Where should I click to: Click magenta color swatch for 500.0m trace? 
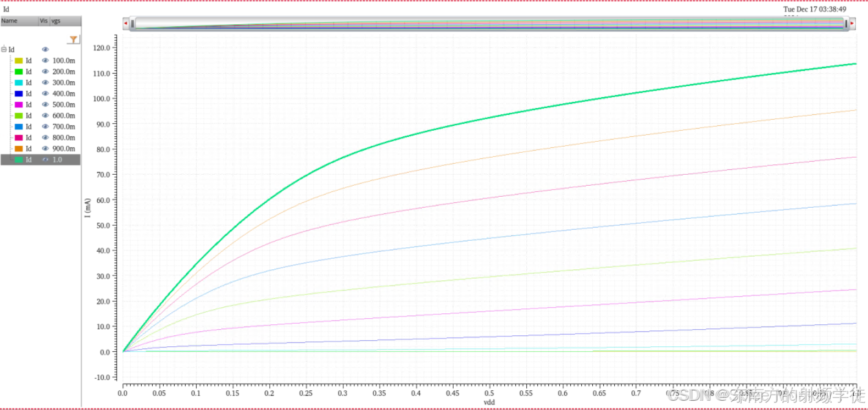[x=19, y=104]
